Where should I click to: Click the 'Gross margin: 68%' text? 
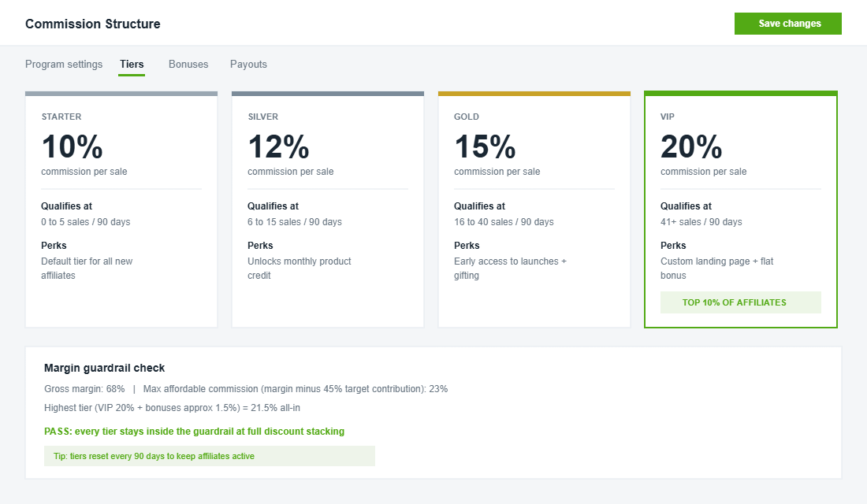(84, 388)
